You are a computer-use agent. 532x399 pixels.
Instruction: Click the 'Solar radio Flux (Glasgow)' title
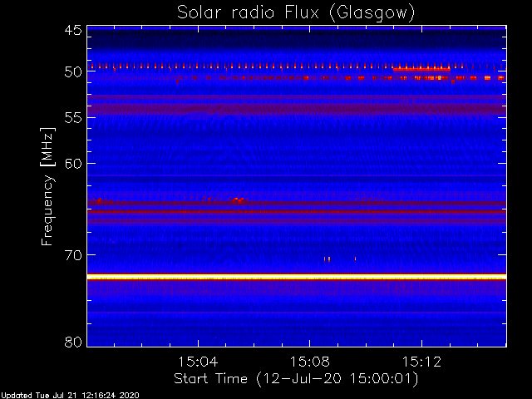[x=296, y=12]
